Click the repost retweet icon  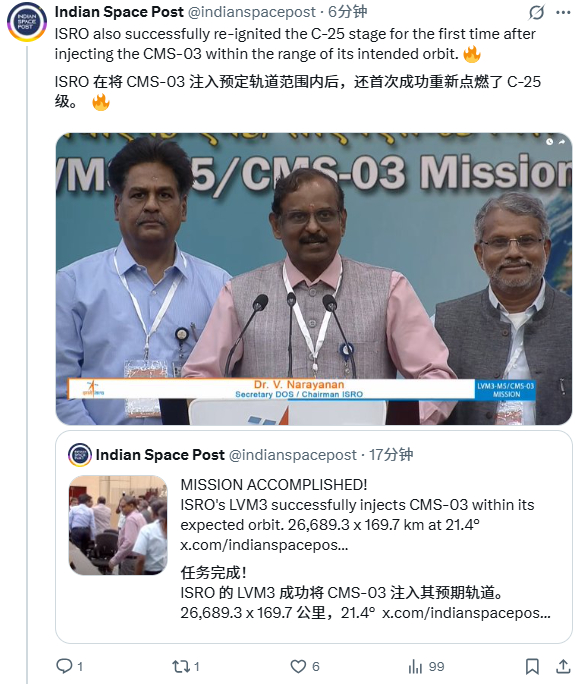tap(181, 666)
